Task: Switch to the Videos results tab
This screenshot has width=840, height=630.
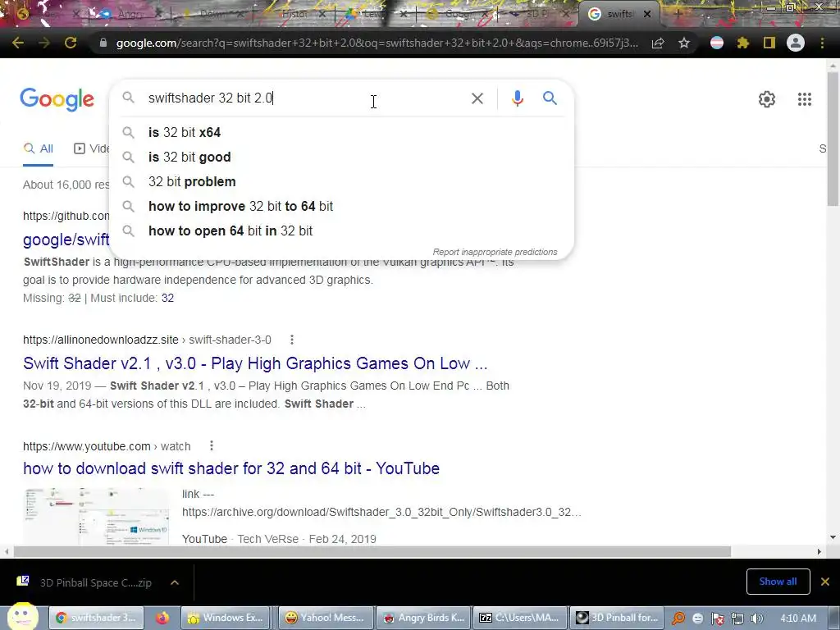Action: (x=92, y=148)
